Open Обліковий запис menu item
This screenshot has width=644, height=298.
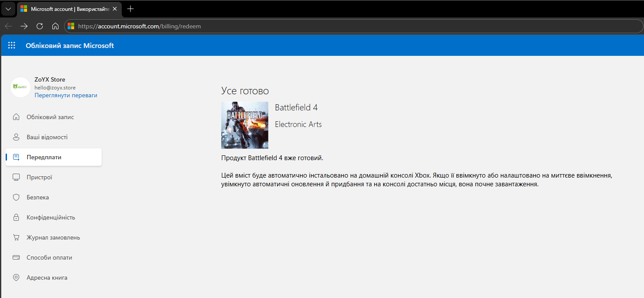pos(54,117)
